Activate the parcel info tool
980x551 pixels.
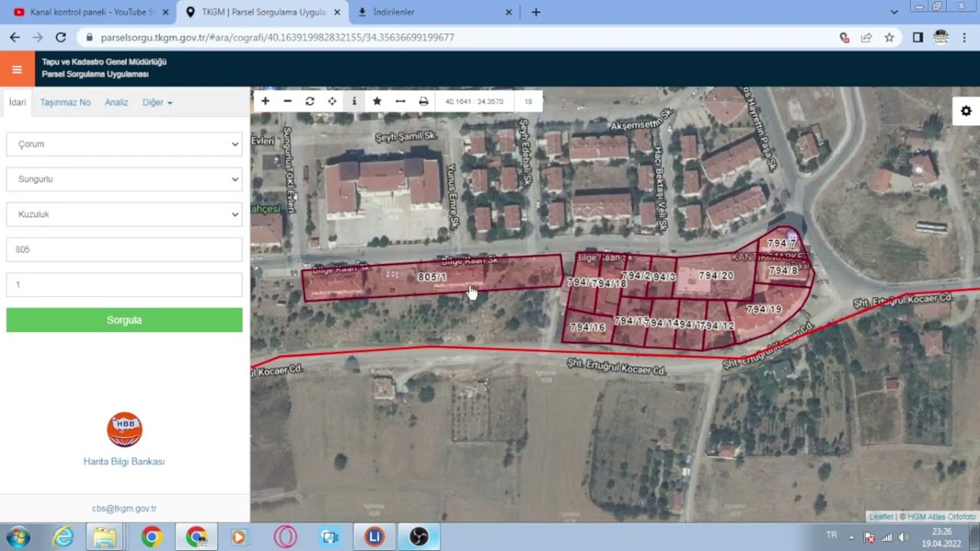(354, 101)
